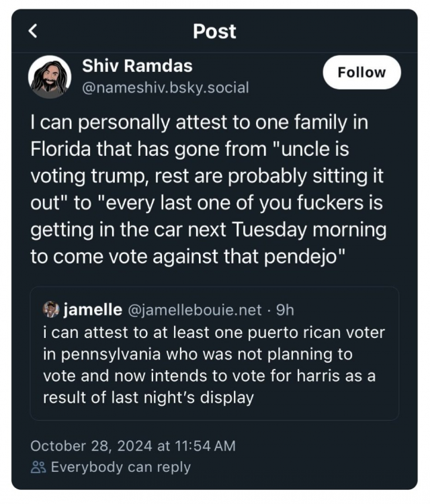Go back using the header back arrow
430x504 pixels.
(x=34, y=31)
